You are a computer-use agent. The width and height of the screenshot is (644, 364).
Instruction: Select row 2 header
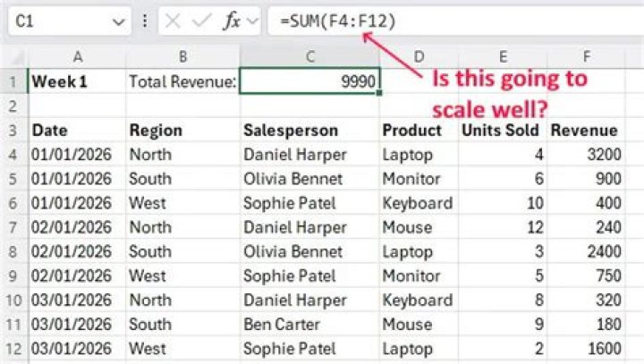13,106
